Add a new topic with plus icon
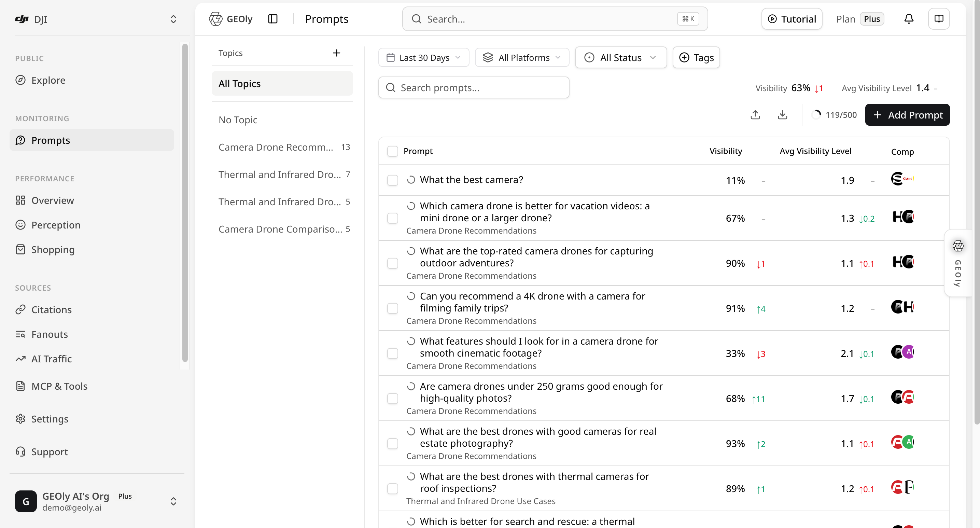The height and width of the screenshot is (528, 980). [336, 53]
